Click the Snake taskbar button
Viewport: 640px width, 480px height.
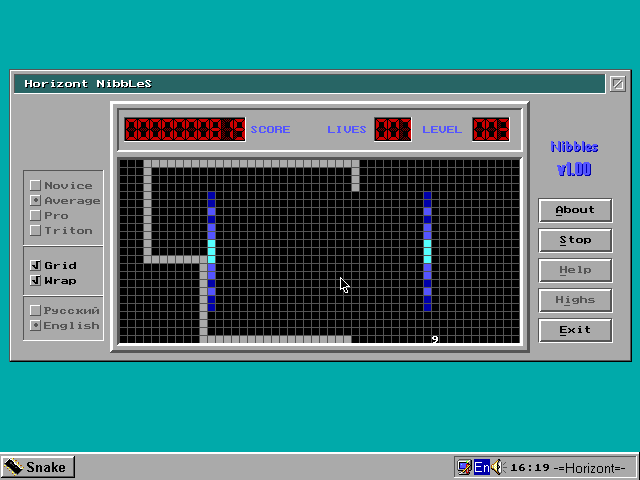tap(37, 467)
